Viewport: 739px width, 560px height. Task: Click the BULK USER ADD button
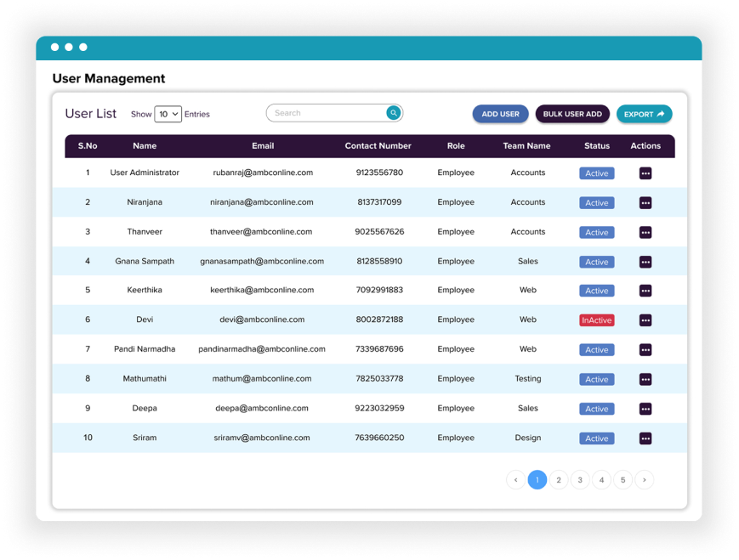point(571,113)
